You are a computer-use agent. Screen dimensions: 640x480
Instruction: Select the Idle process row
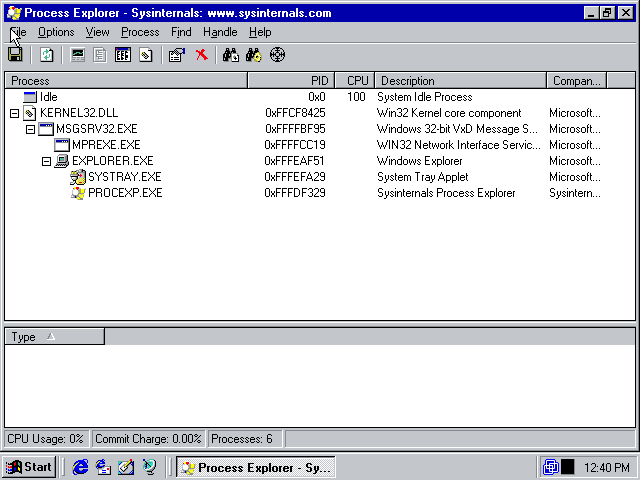click(320, 97)
